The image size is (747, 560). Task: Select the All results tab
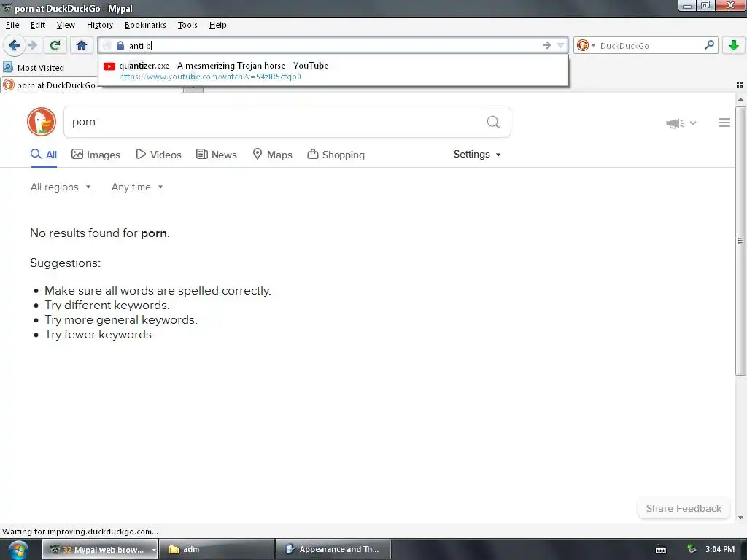point(43,155)
